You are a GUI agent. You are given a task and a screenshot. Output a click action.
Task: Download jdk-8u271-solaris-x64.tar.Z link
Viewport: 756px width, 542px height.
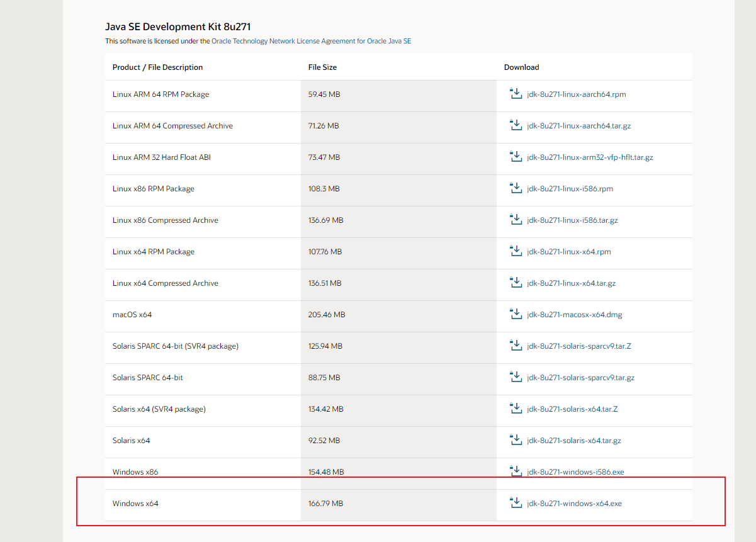pyautogui.click(x=573, y=409)
